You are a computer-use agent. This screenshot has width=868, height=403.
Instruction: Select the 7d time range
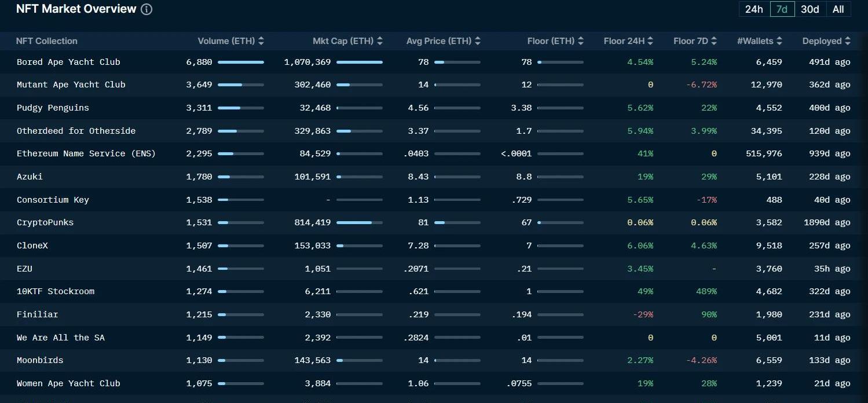[782, 9]
